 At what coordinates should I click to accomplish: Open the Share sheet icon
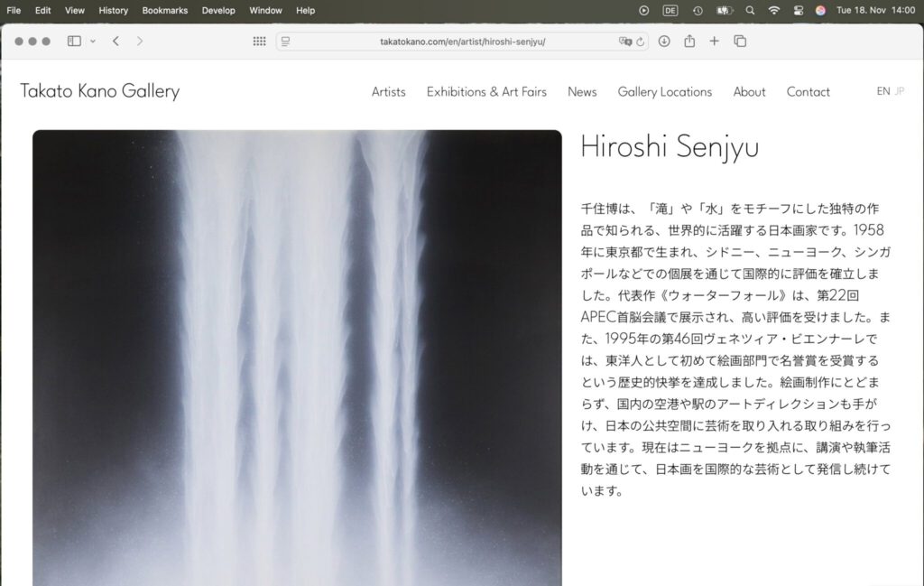pyautogui.click(x=689, y=41)
